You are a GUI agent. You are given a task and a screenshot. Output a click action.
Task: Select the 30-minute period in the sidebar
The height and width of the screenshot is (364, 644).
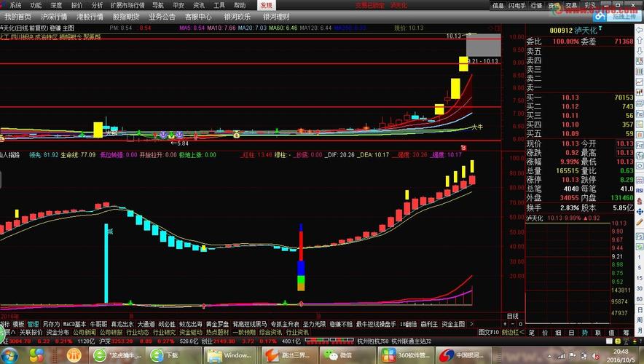(x=640, y=288)
